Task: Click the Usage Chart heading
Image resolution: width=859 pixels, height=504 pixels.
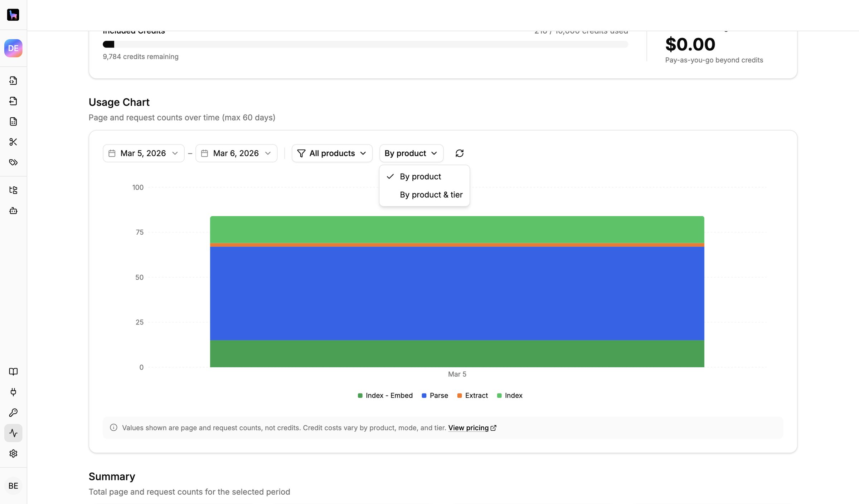Action: click(119, 102)
